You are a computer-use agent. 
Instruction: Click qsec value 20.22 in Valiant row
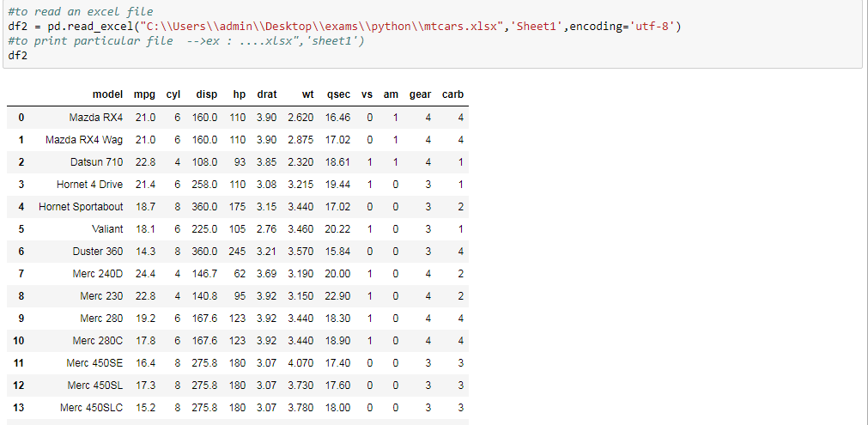[x=337, y=229]
